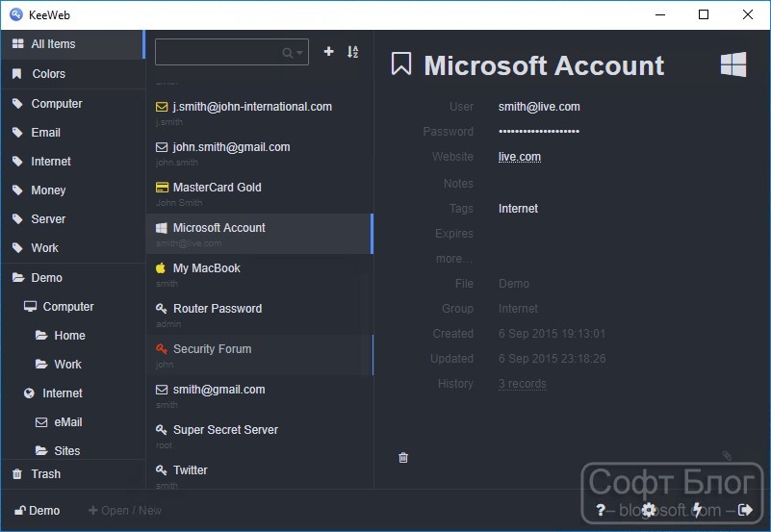Click the Windows logo entry icon
This screenshot has width=771, height=532.
[x=733, y=64]
